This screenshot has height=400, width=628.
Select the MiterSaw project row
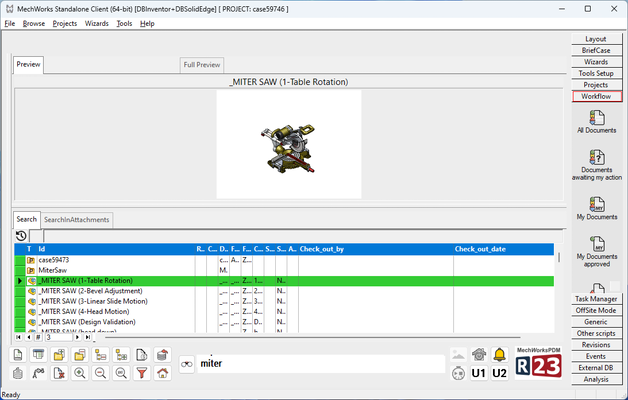pyautogui.click(x=284, y=271)
